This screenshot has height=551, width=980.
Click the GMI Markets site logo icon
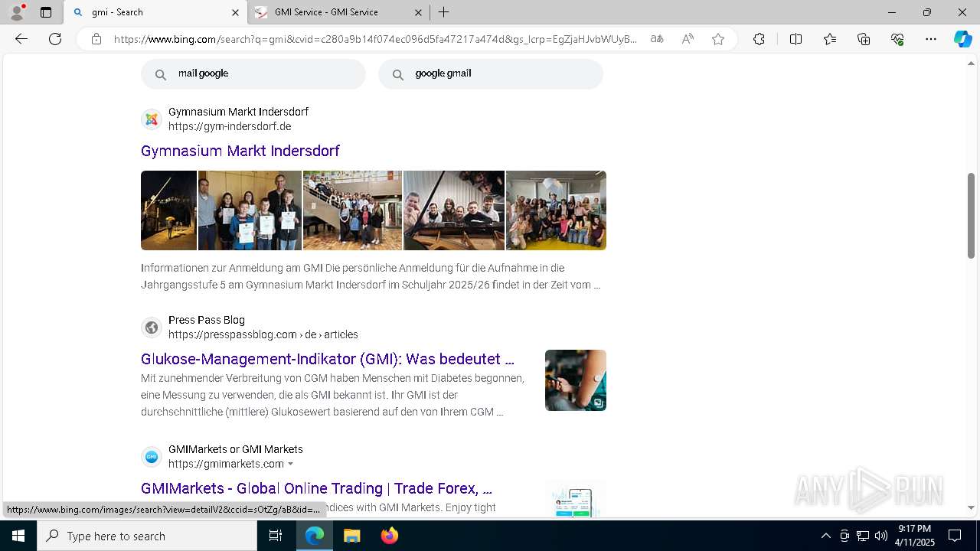click(x=152, y=457)
